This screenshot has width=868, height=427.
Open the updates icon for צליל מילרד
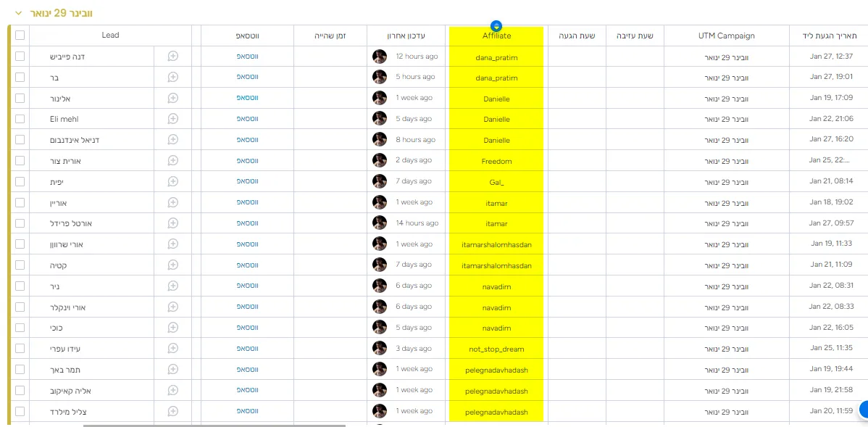[x=172, y=411]
